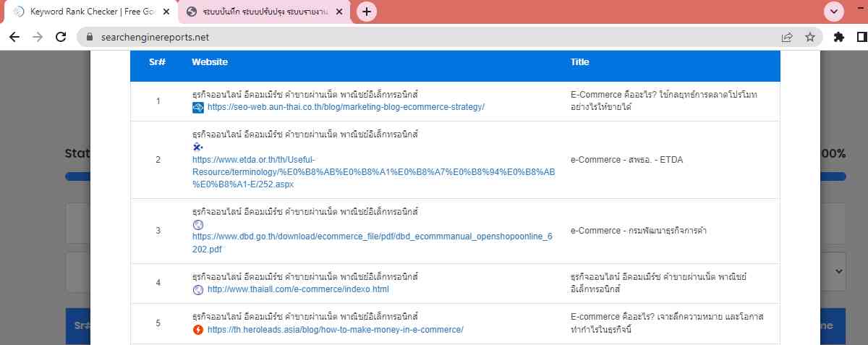View site security lock information

[90, 37]
